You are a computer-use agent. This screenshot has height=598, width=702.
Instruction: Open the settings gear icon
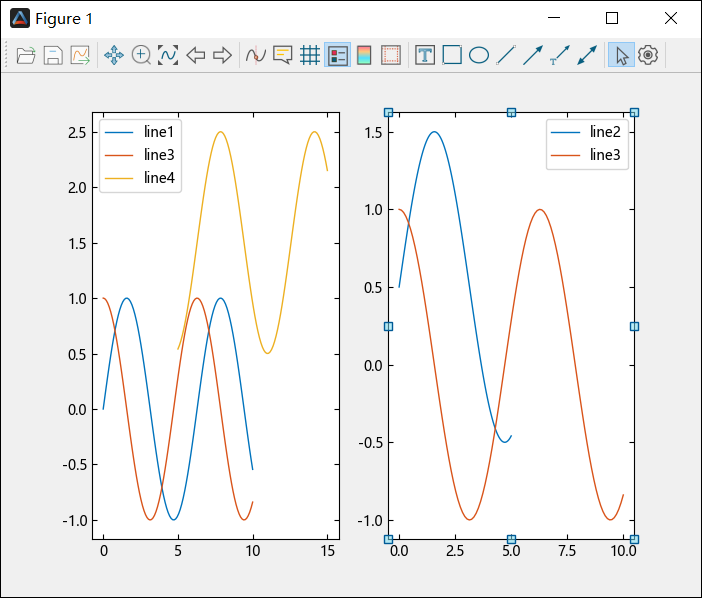point(648,55)
